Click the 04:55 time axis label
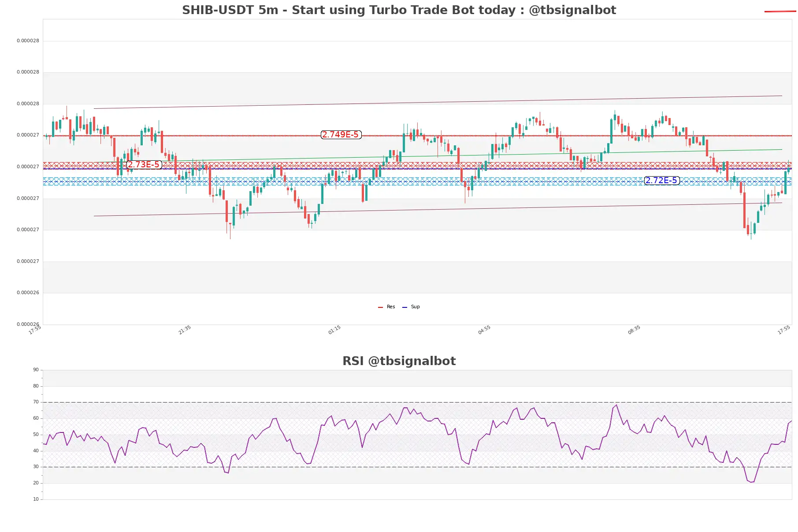 484,330
